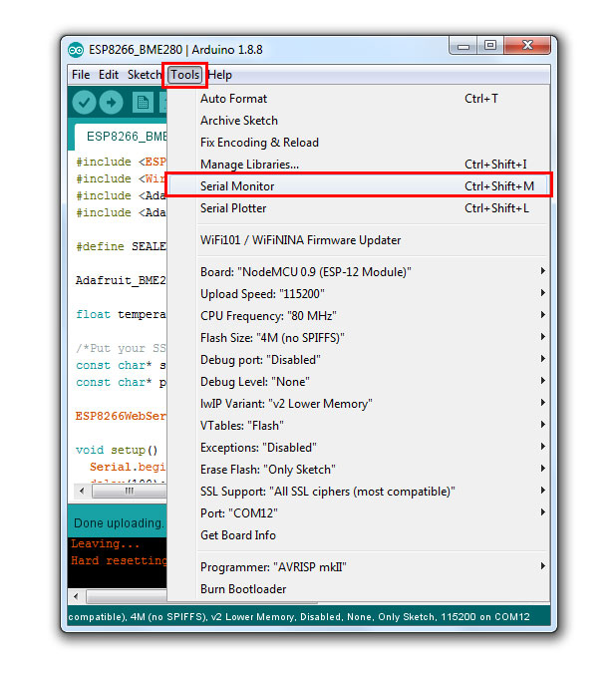This screenshot has height=674, width=616.
Task: Open the File menu
Action: point(81,75)
